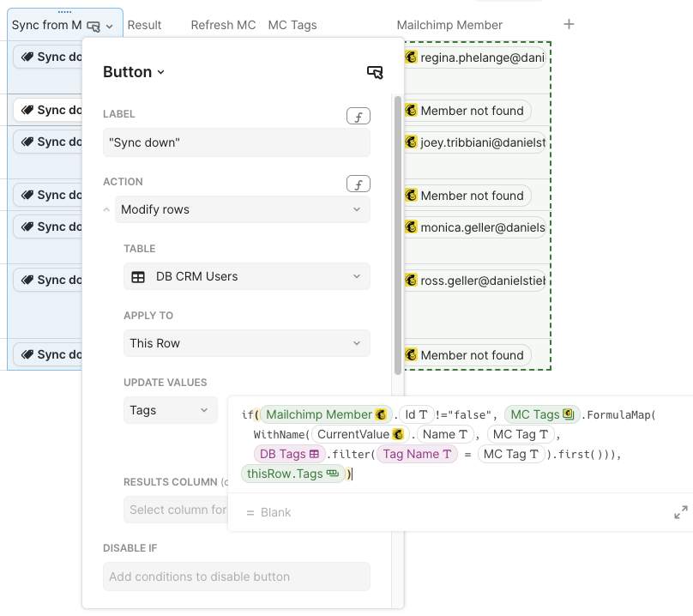Image resolution: width=693 pixels, height=616 pixels.
Task: Open the Modify rows action dropdown
Action: (x=242, y=209)
